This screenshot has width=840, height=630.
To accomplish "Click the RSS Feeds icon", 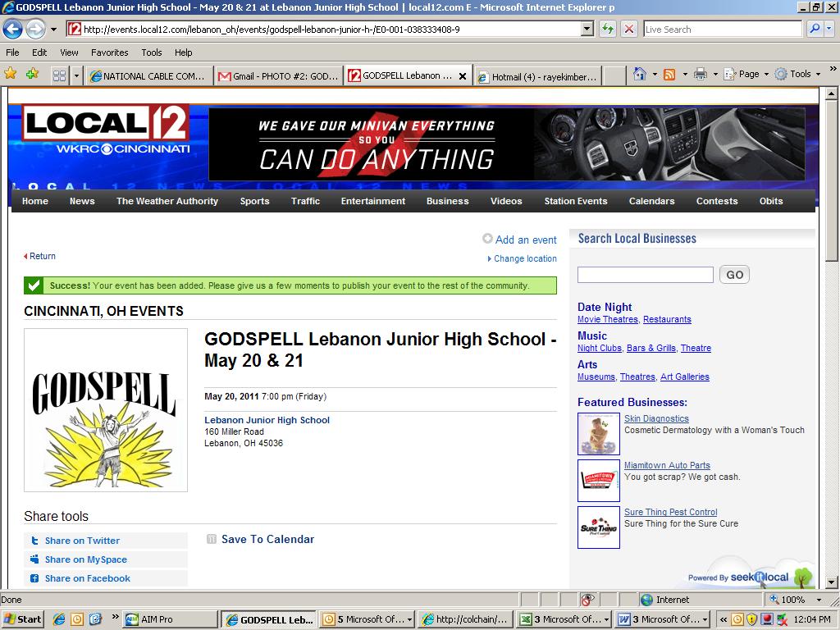I will tap(669, 75).
